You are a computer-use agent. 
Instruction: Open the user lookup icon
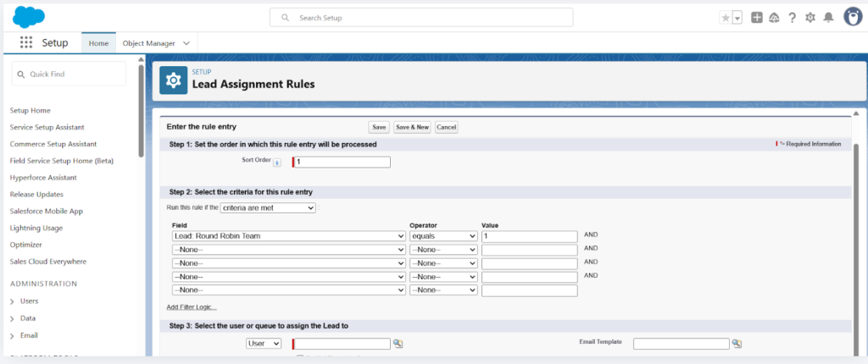tap(398, 344)
